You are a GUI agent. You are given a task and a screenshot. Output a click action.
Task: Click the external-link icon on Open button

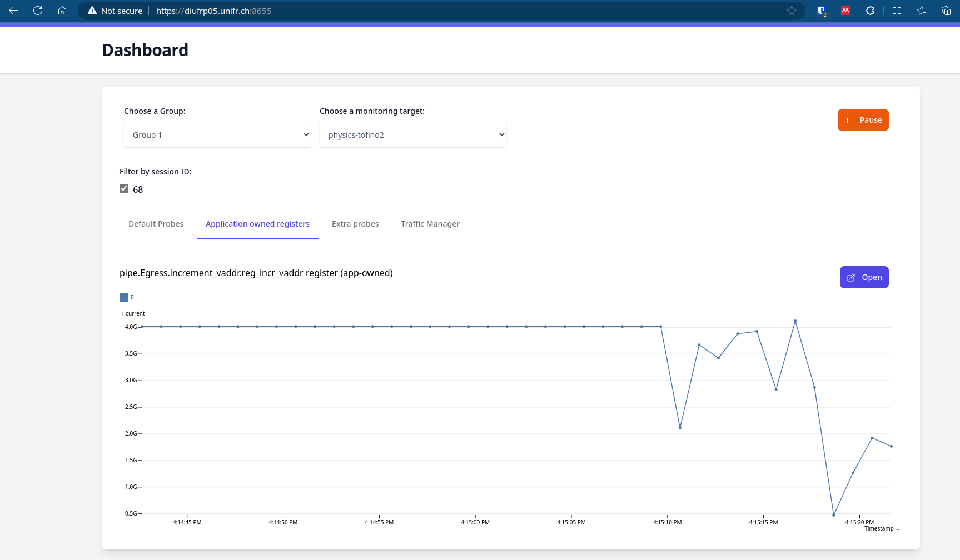[x=851, y=277]
